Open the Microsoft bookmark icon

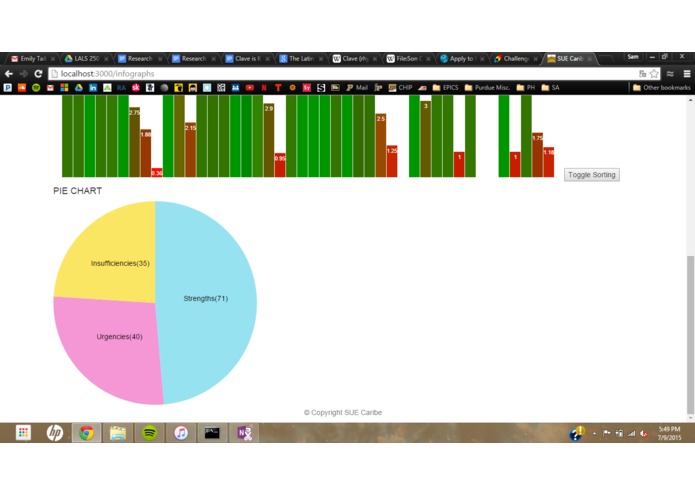tap(64, 88)
